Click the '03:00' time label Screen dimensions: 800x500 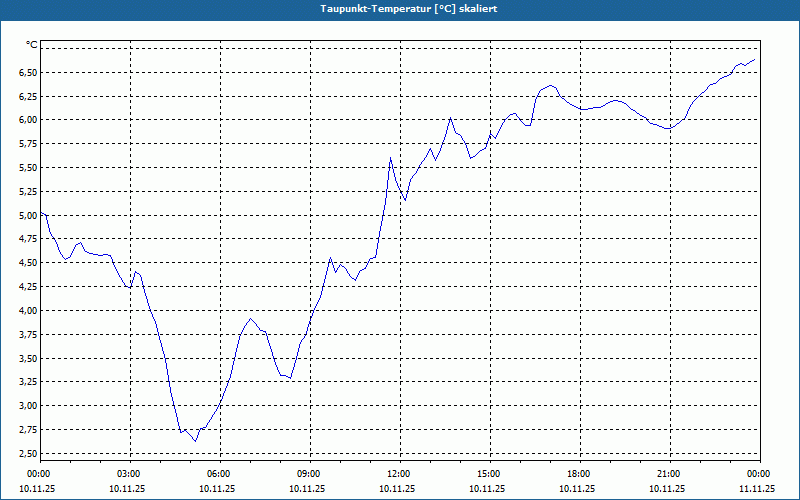[130, 474]
